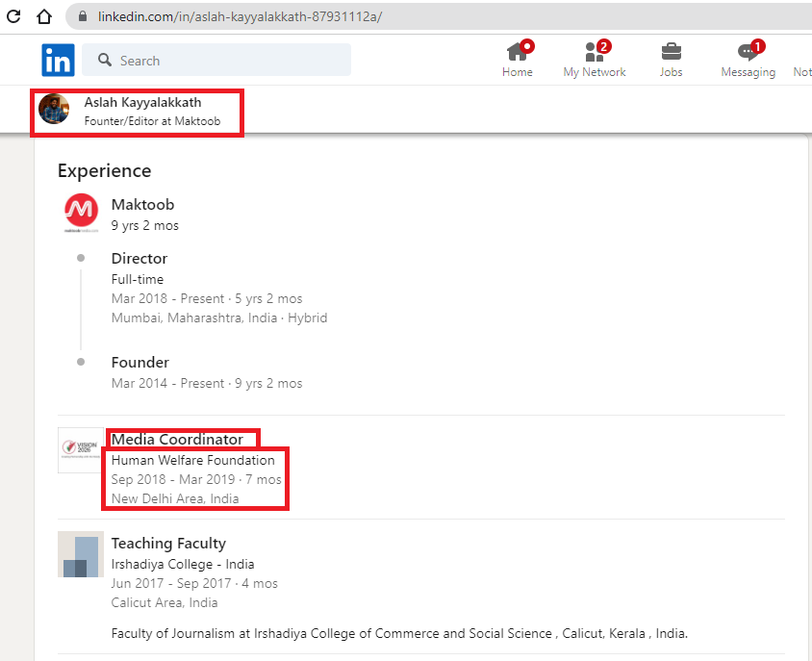This screenshot has width=812, height=661.
Task: Click the My Network people icon
Action: click(594, 52)
